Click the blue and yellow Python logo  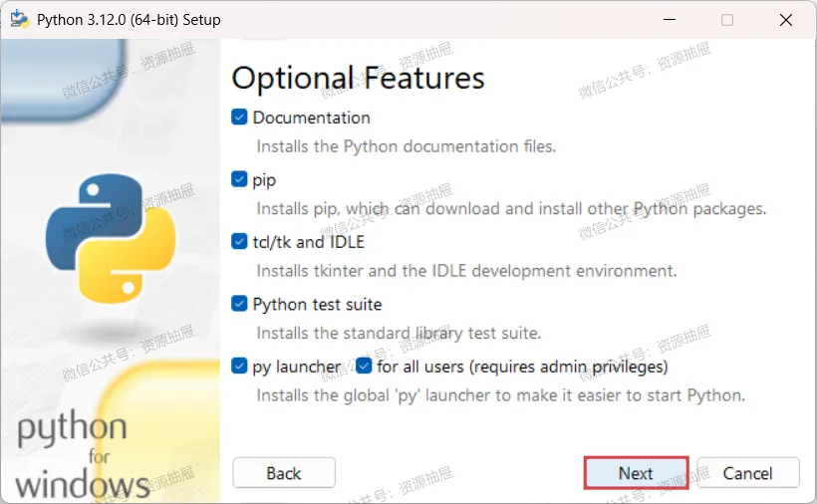(x=111, y=238)
